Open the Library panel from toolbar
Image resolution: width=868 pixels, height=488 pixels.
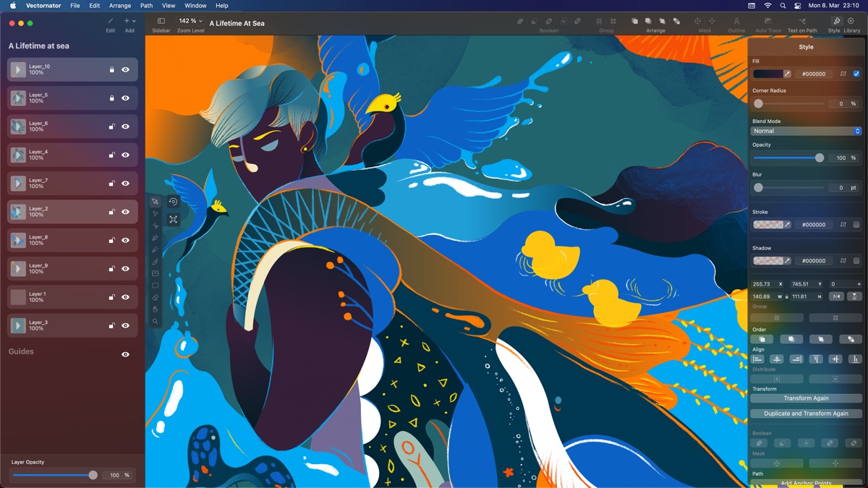point(851,22)
